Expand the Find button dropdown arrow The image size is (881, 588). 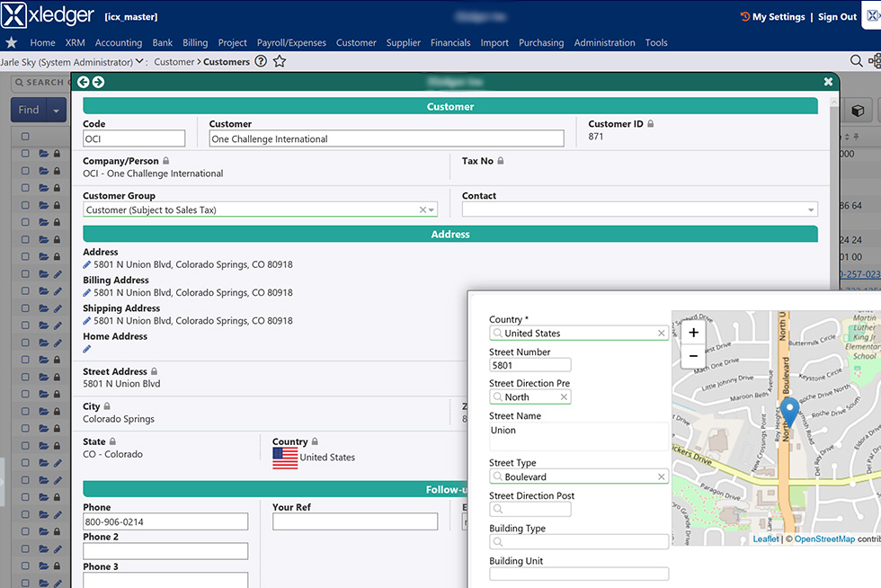[56, 111]
